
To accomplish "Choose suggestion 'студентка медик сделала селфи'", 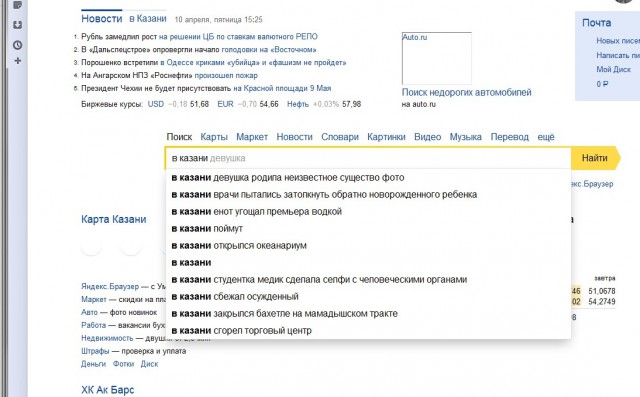I will coord(368,280).
